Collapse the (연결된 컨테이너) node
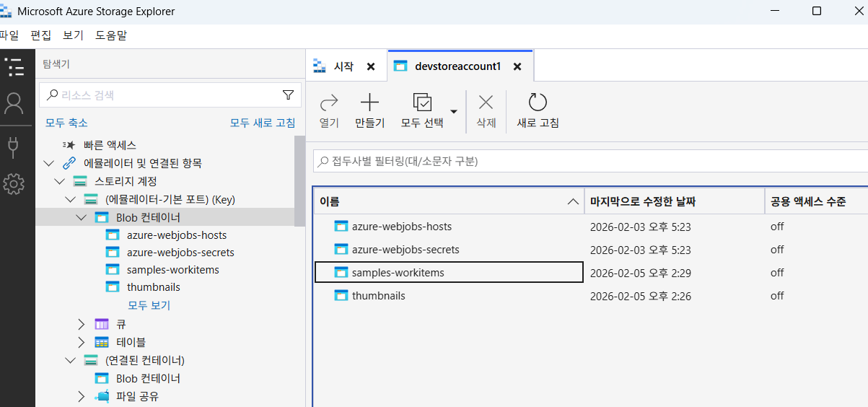The width and height of the screenshot is (868, 407). (x=70, y=360)
